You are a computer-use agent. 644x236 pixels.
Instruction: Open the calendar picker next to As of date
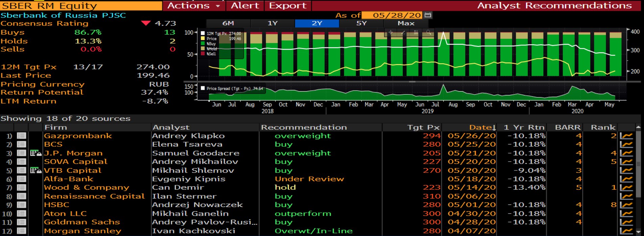tap(428, 15)
